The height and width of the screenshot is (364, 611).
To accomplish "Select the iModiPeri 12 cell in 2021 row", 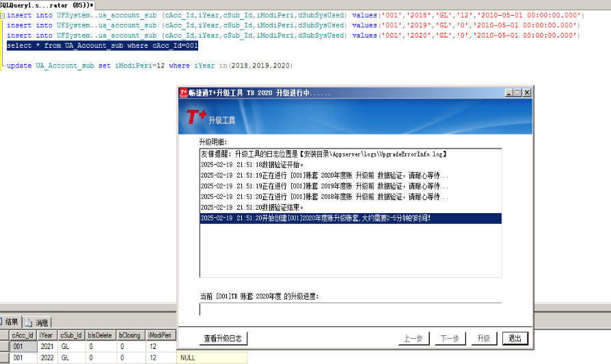I will click(161, 346).
